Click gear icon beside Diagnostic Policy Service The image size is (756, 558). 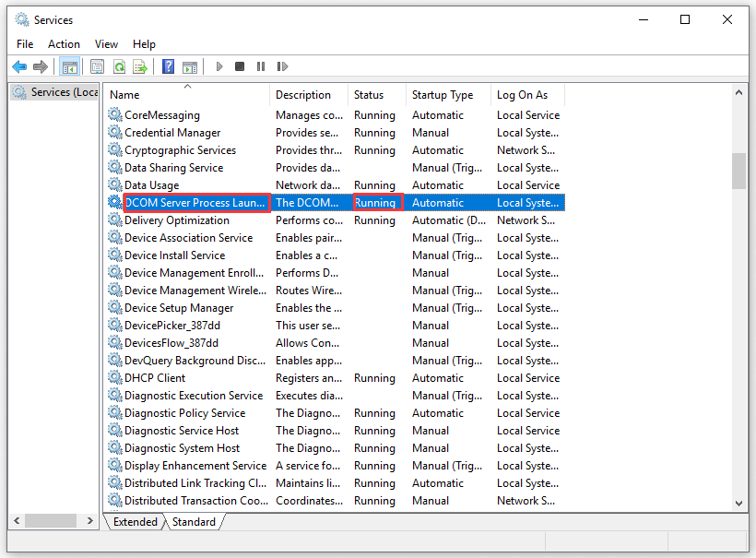click(x=114, y=412)
